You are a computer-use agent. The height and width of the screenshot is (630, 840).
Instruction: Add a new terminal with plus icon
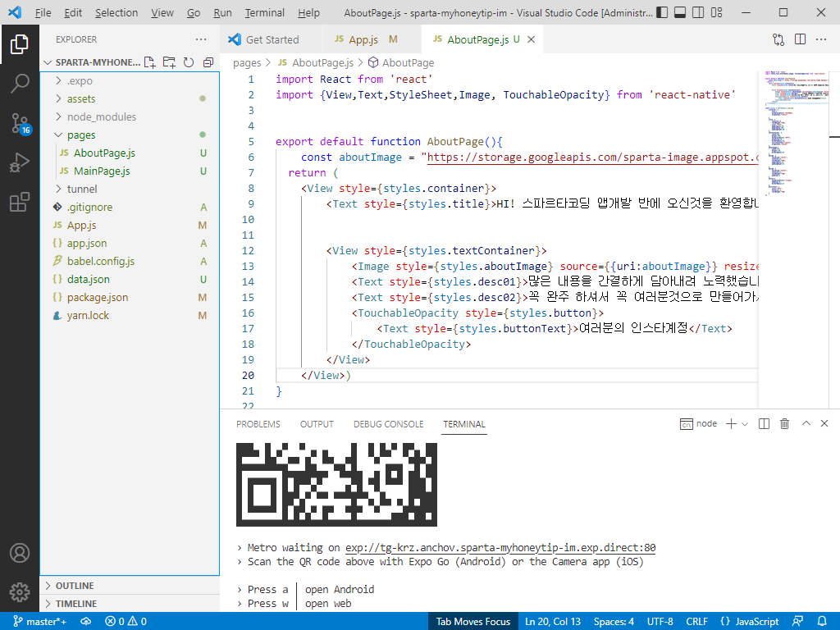731,424
